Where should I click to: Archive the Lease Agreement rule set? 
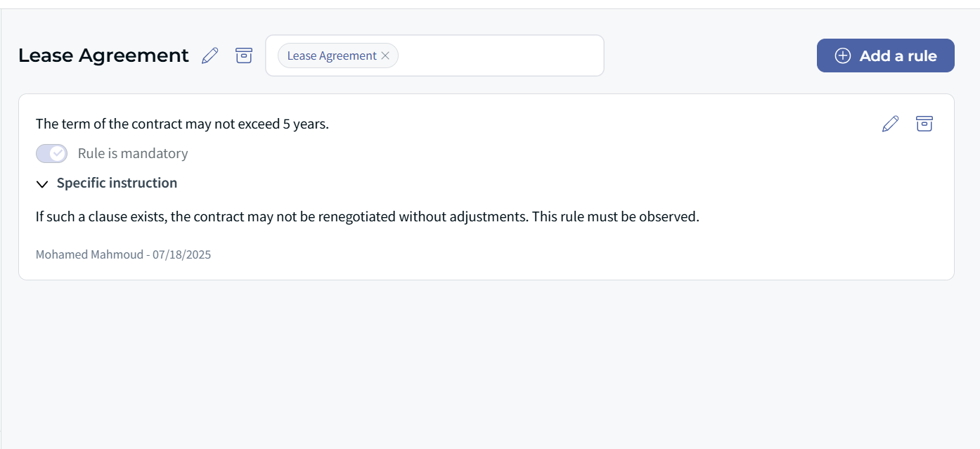244,56
